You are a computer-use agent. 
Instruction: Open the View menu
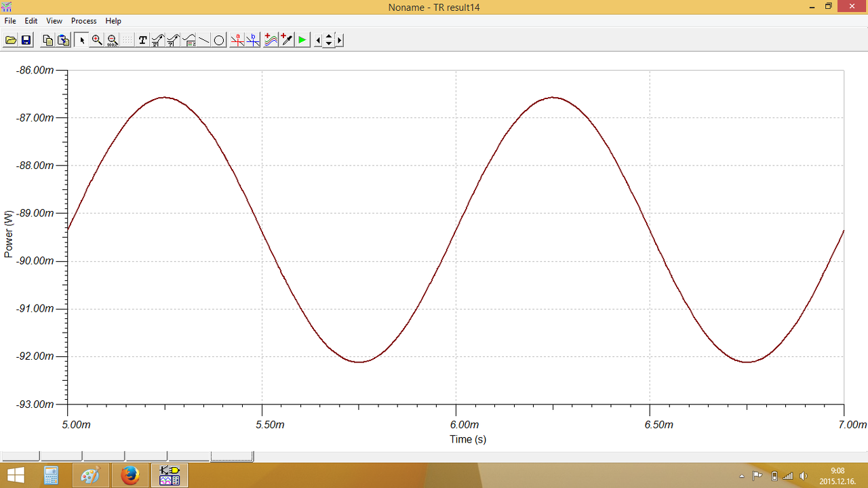tap(54, 21)
